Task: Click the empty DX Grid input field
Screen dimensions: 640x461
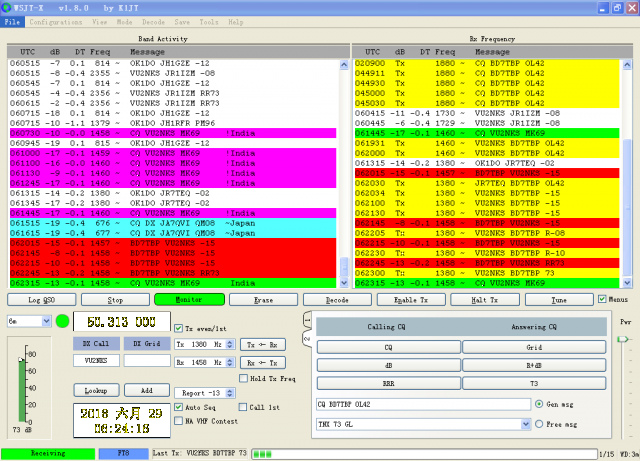Action: click(x=147, y=361)
